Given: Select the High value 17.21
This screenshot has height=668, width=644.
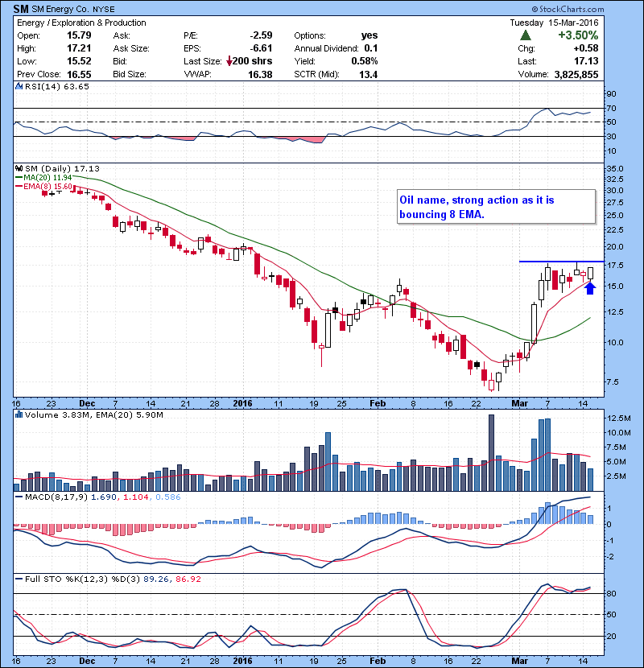Looking at the screenshot, I should [x=79, y=48].
